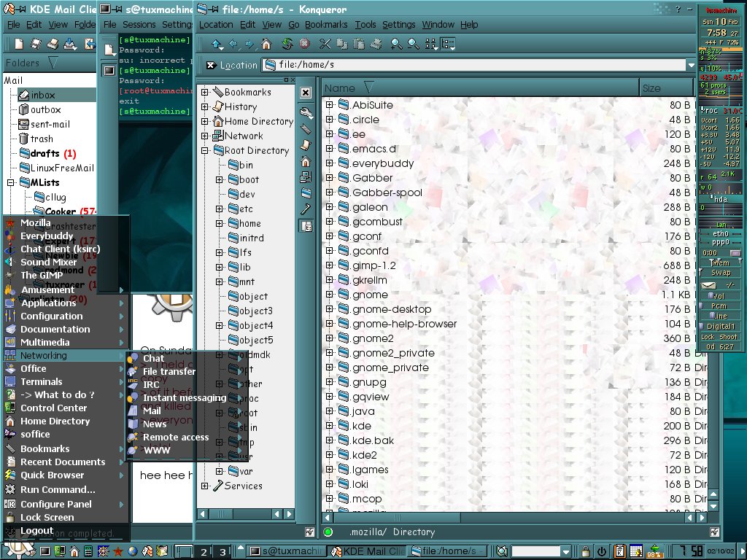Switch to the s@tuxmachine taskbar entry

pos(286,551)
